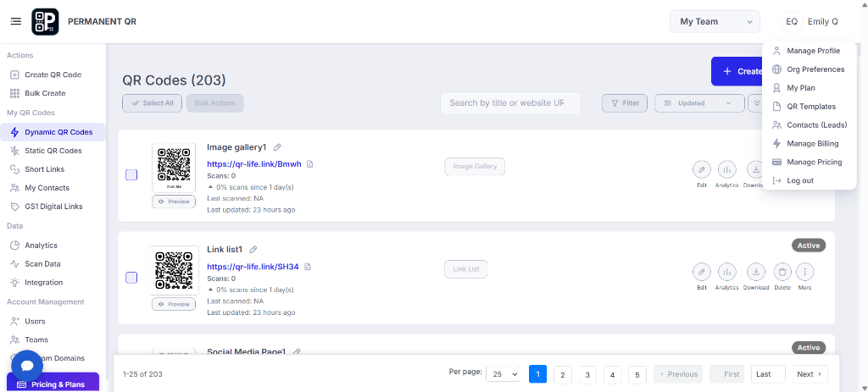This screenshot has width=868, height=392.
Task: Go to page 2
Action: click(x=563, y=374)
